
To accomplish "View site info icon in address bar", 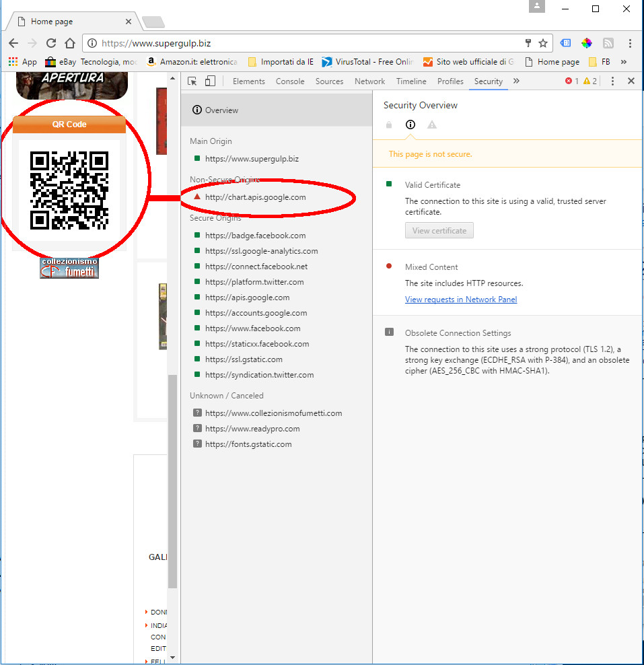I will point(92,43).
